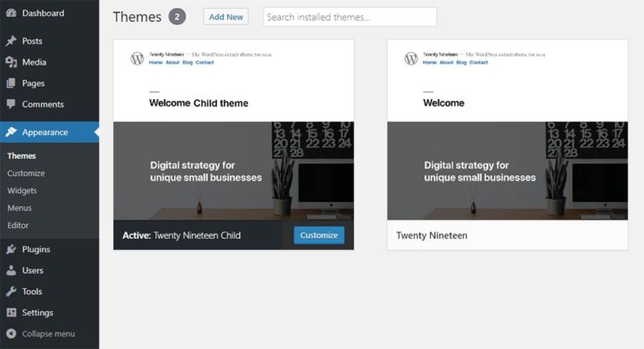Go to Menus under Appearance
Screen dimensions: 644x349
click(19, 208)
